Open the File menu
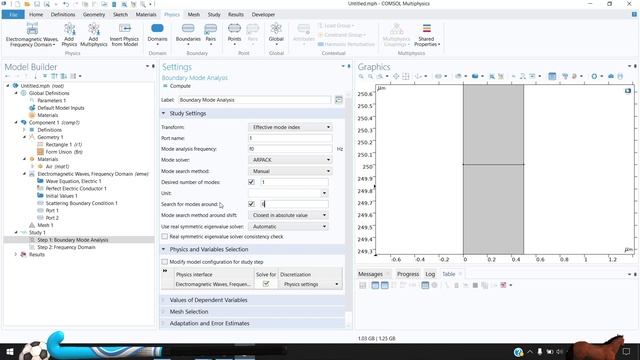Screen dimensions: 640x360 pos(13,15)
